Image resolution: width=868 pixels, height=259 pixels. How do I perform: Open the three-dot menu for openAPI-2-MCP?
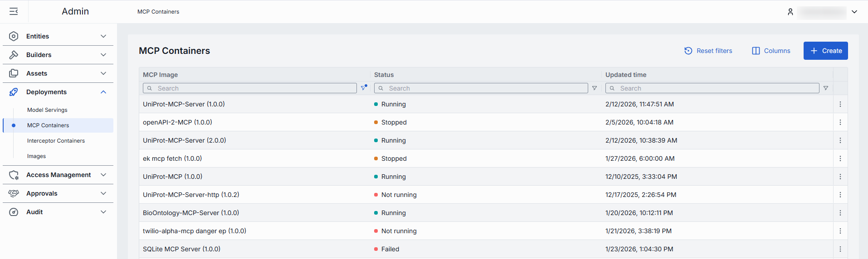click(840, 122)
